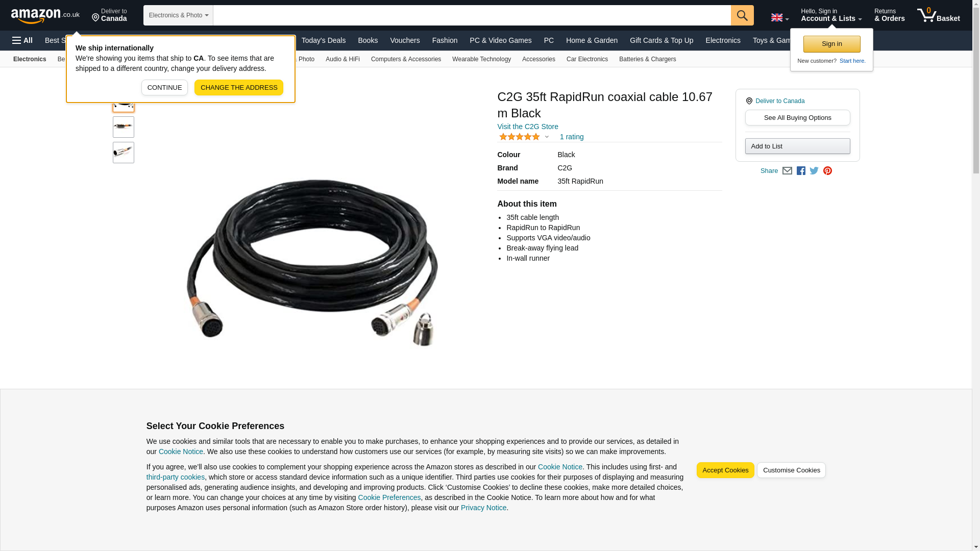
Task: Select second cable product thumbnail
Action: 124,127
